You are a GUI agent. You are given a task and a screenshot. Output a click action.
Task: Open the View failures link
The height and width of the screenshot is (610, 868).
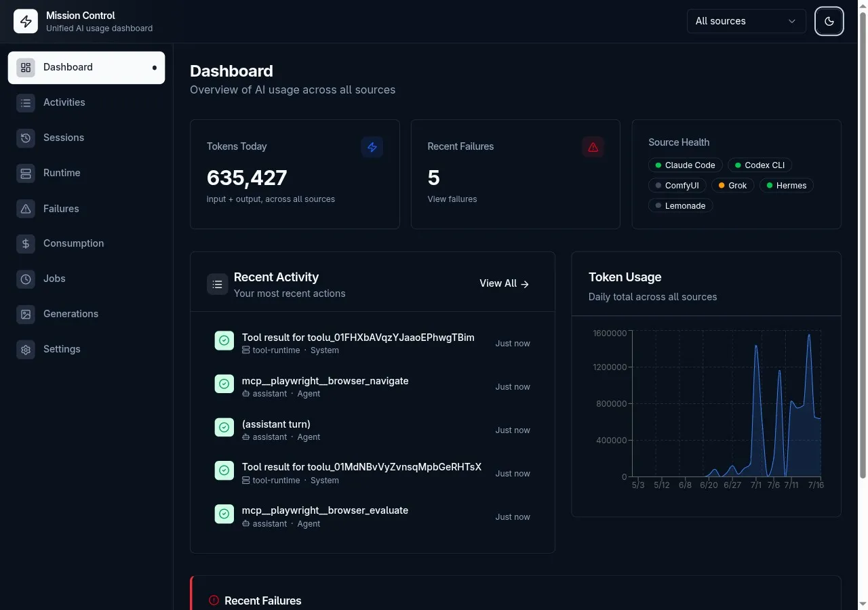coord(452,199)
